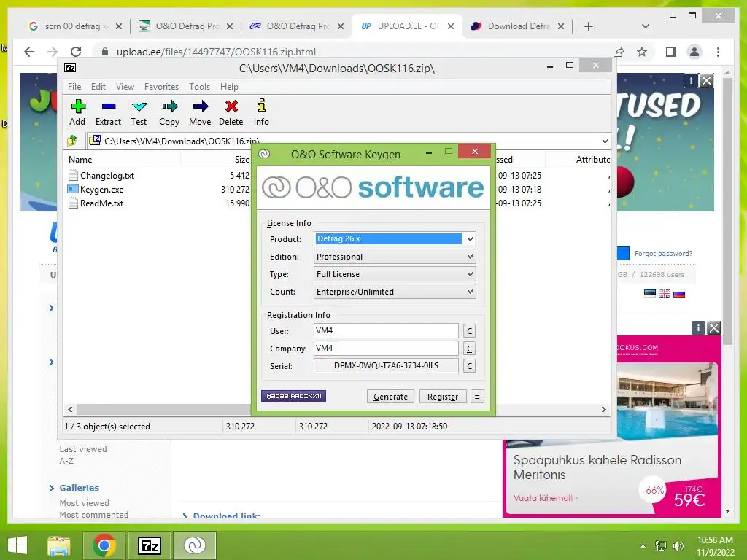Click the Serial number field
The width and height of the screenshot is (747, 560).
point(386,365)
